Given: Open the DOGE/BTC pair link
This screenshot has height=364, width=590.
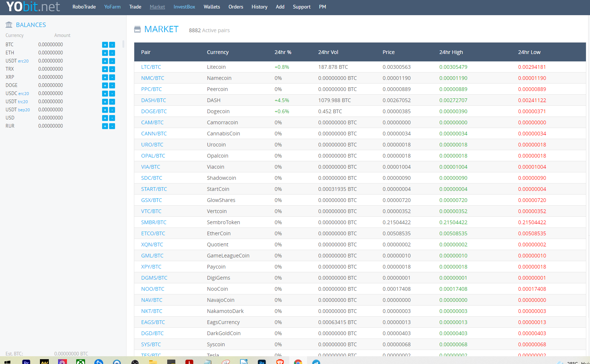Looking at the screenshot, I should coord(154,111).
